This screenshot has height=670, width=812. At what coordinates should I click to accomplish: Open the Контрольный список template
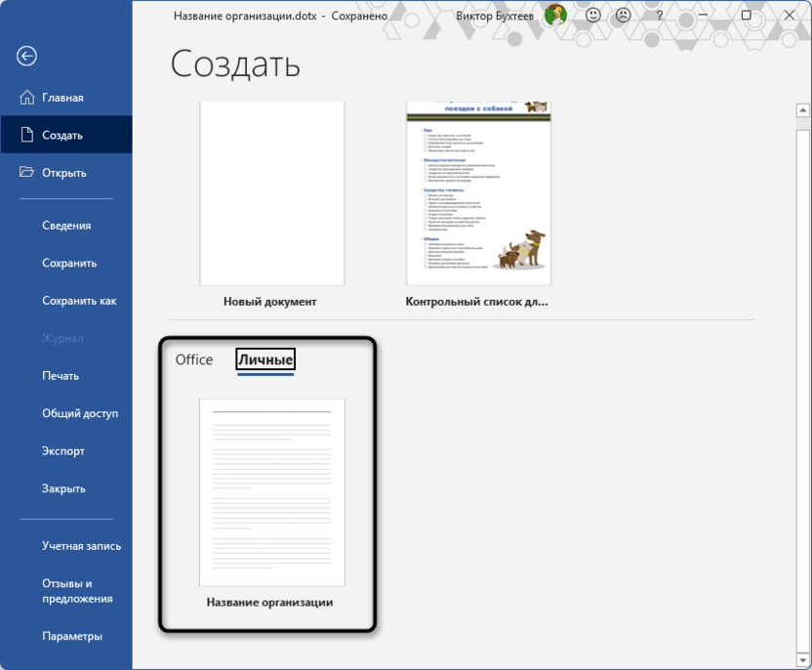[477, 191]
